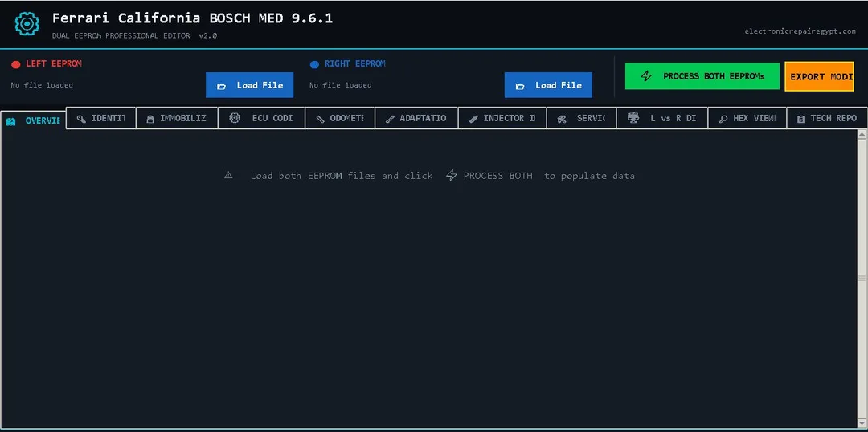The height and width of the screenshot is (432, 868).
Task: Click the vertical scrollbar track
Action: pyautogui.click(x=862, y=279)
